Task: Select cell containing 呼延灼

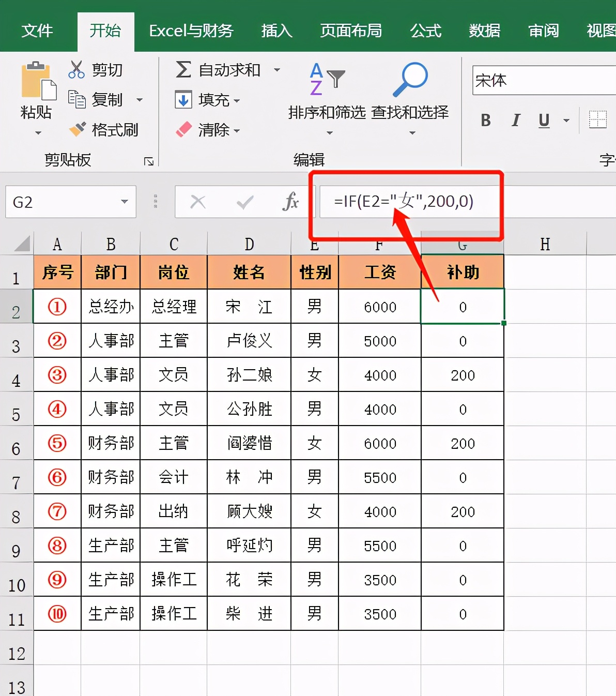Action: pos(249,546)
